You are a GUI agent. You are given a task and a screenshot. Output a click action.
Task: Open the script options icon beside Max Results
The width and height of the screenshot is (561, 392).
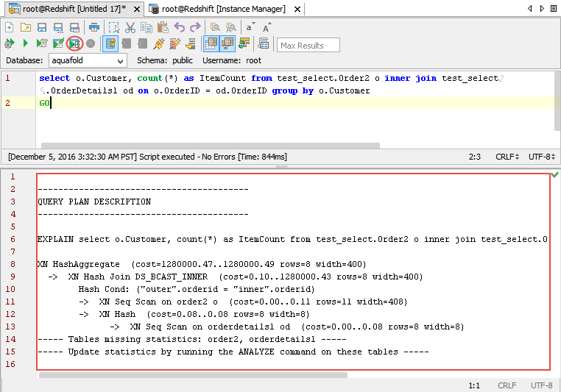264,43
